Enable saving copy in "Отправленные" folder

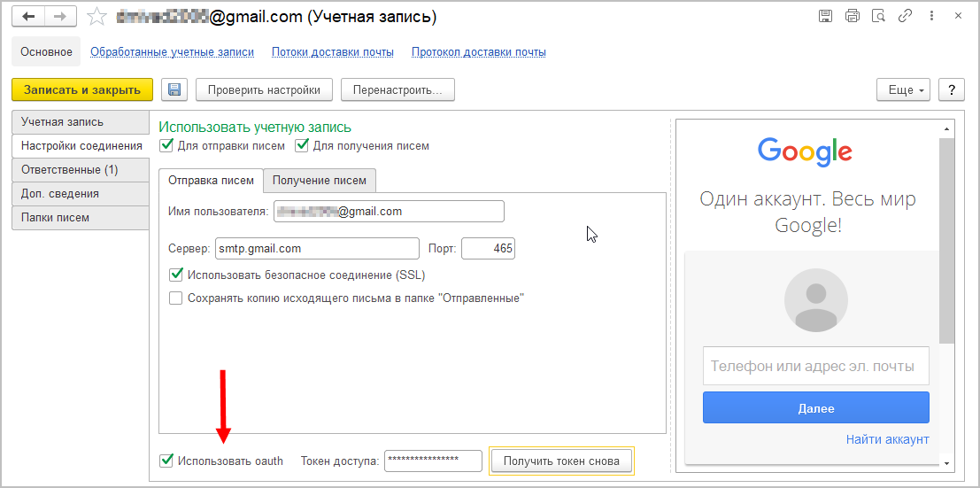(x=176, y=298)
